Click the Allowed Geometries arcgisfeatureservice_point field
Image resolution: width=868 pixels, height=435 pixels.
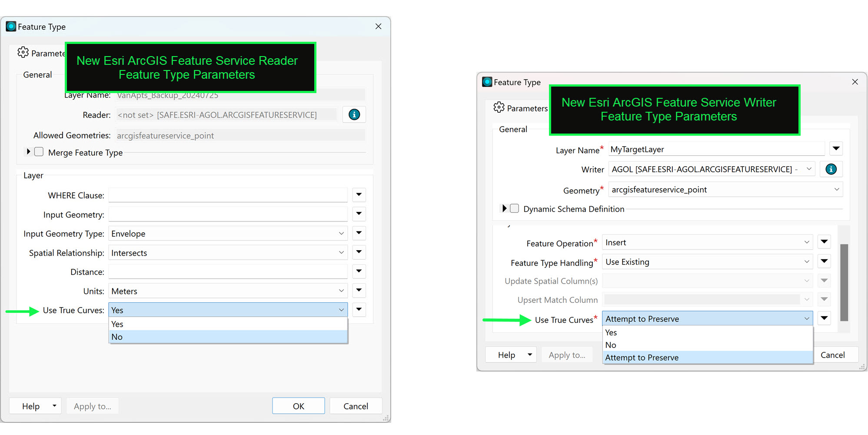tap(240, 135)
